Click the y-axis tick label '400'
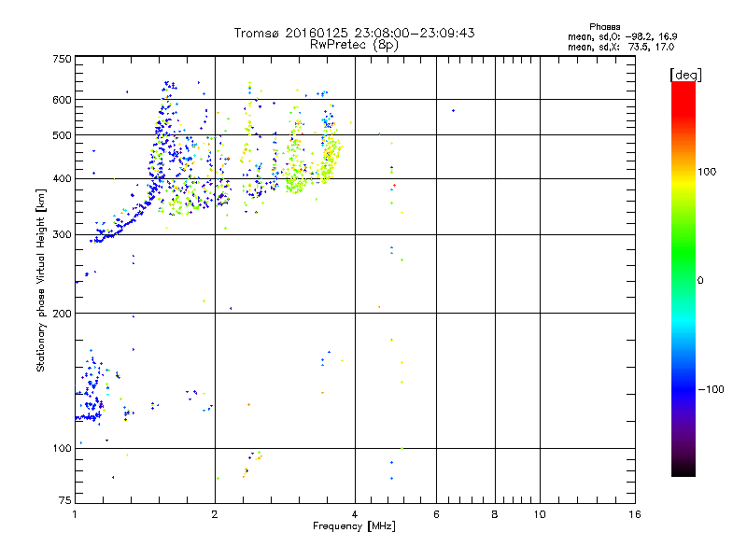 point(62,178)
